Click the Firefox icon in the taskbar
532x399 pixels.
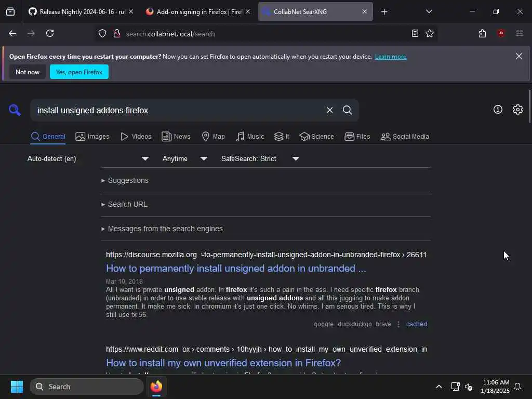156,387
